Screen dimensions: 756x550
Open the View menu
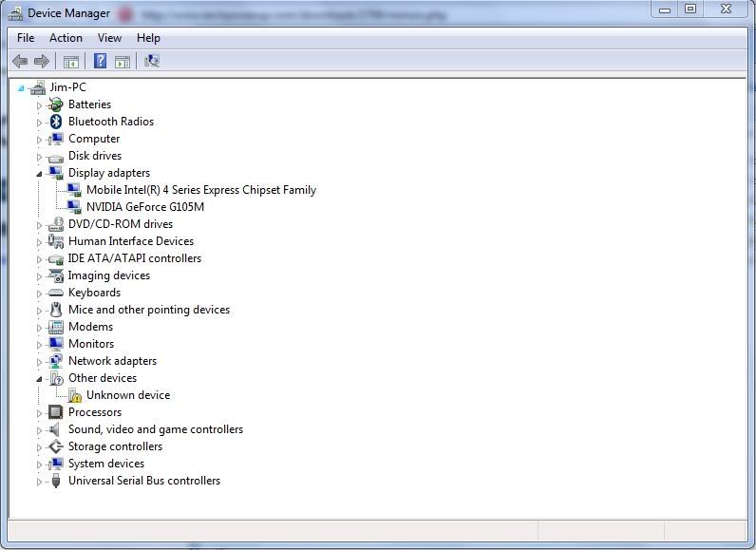(109, 38)
